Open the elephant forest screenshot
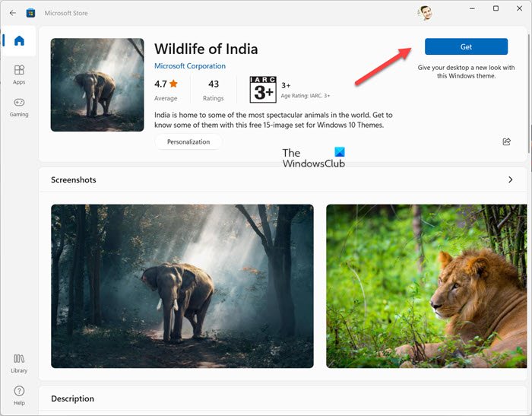 click(182, 286)
